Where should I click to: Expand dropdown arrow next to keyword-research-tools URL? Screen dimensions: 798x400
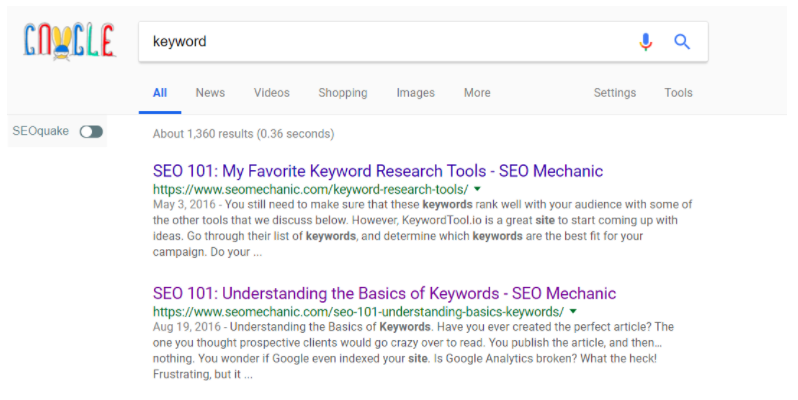pyautogui.click(x=477, y=189)
